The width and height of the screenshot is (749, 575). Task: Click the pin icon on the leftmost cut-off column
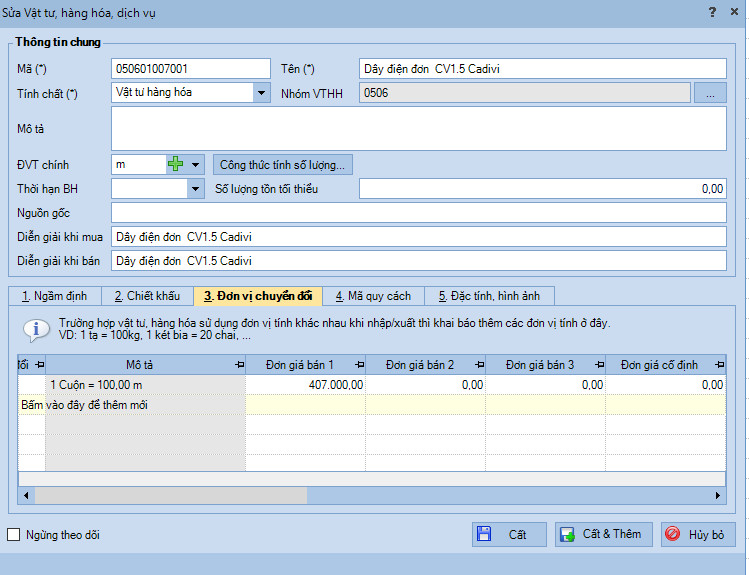tap(40, 365)
